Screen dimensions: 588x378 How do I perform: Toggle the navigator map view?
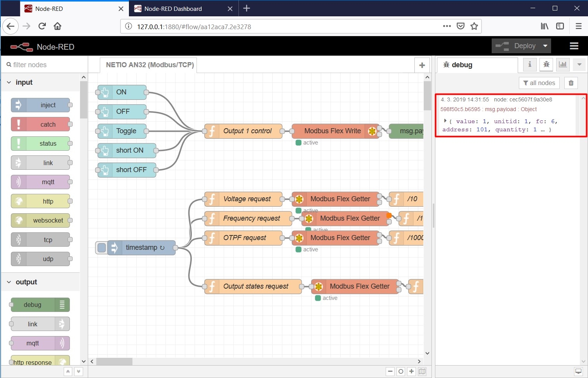pos(422,371)
